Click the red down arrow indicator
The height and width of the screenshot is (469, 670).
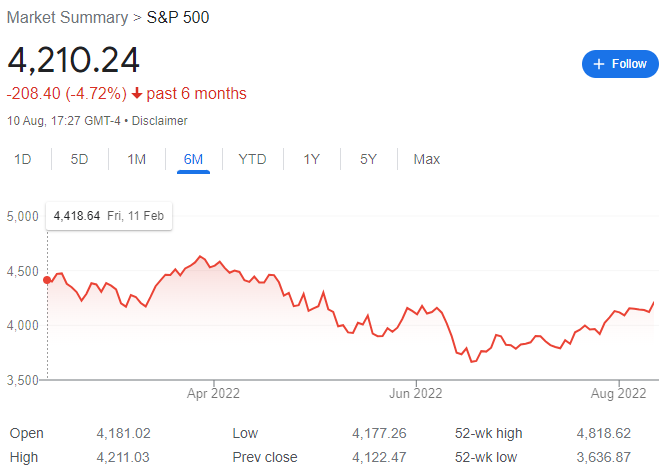click(x=136, y=94)
